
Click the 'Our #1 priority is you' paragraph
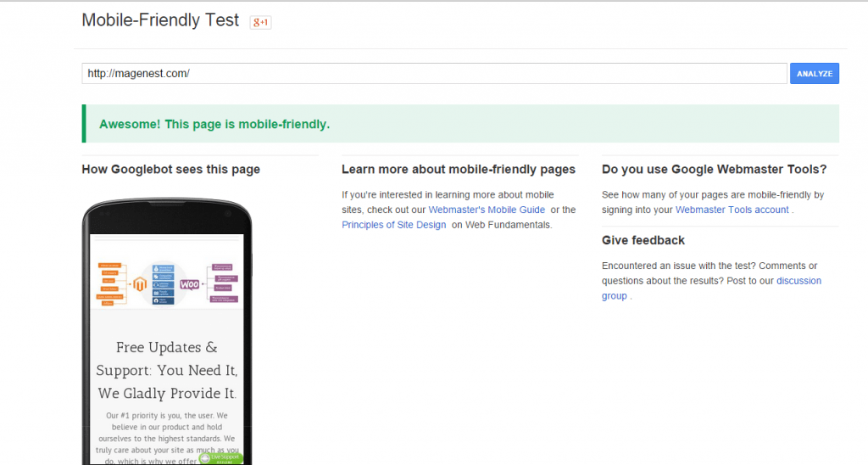pyautogui.click(x=167, y=438)
